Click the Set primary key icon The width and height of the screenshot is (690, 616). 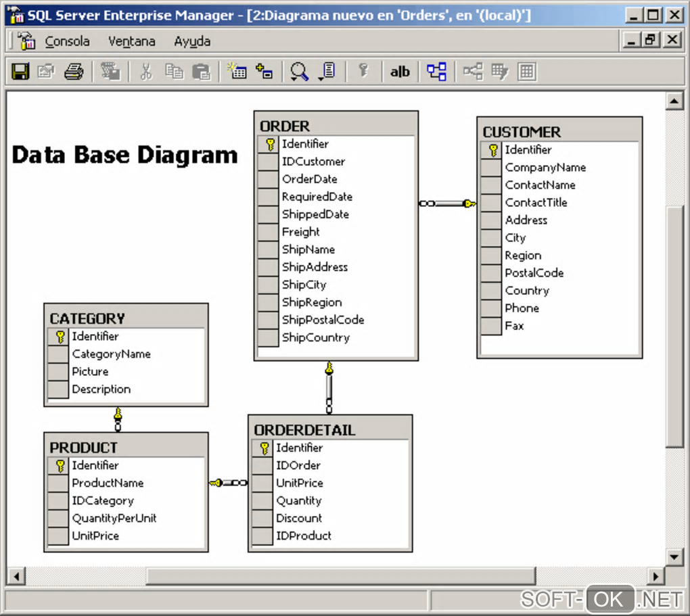(x=363, y=71)
